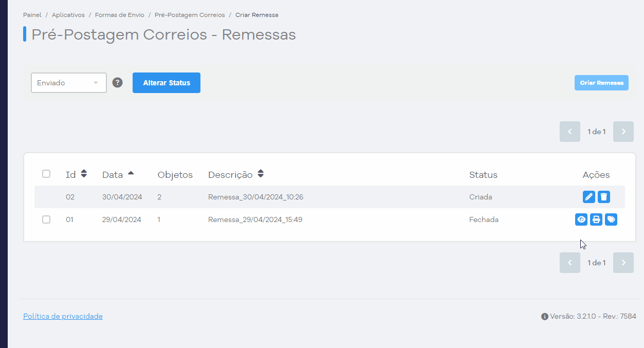Show help with the question mark icon
This screenshot has width=644, height=348.
point(118,83)
